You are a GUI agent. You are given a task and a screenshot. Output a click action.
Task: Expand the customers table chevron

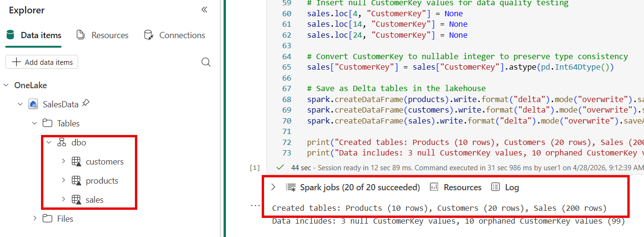point(63,161)
